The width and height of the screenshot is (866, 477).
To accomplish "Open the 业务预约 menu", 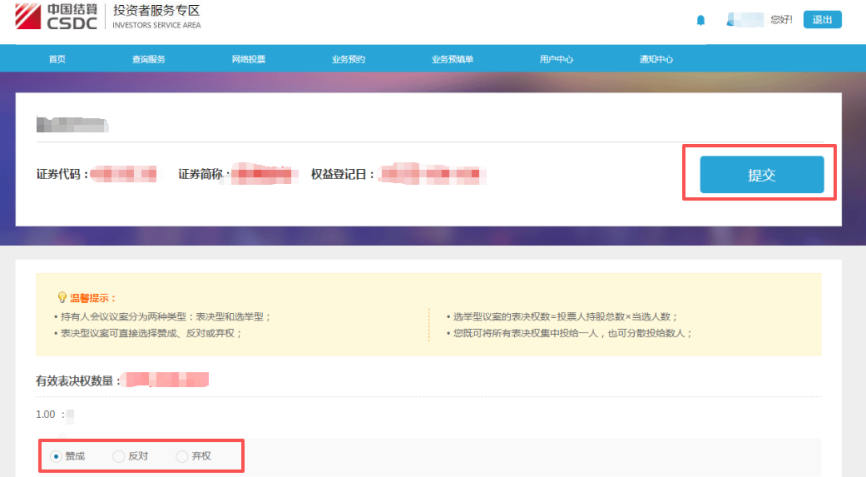I will tap(348, 59).
